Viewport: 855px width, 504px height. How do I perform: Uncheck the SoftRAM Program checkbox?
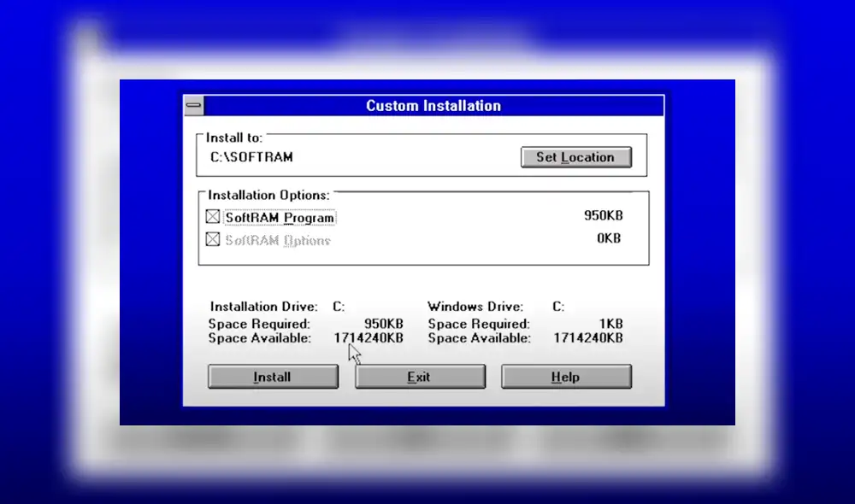point(212,216)
